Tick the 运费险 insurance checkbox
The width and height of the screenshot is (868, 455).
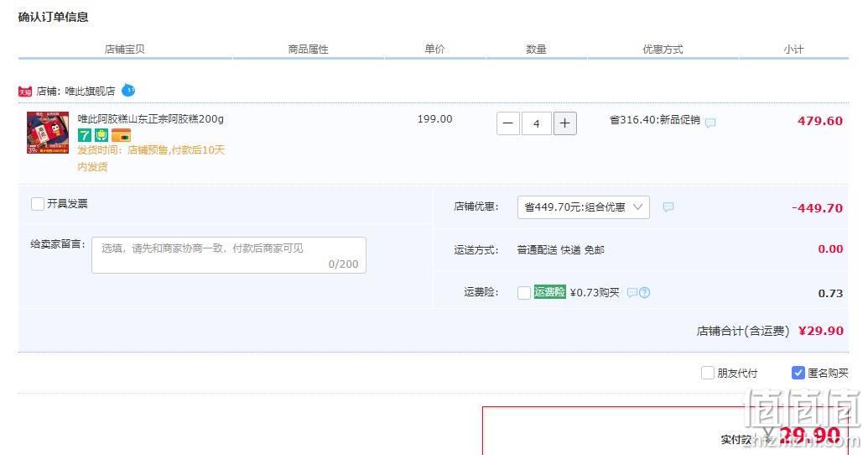(524, 293)
